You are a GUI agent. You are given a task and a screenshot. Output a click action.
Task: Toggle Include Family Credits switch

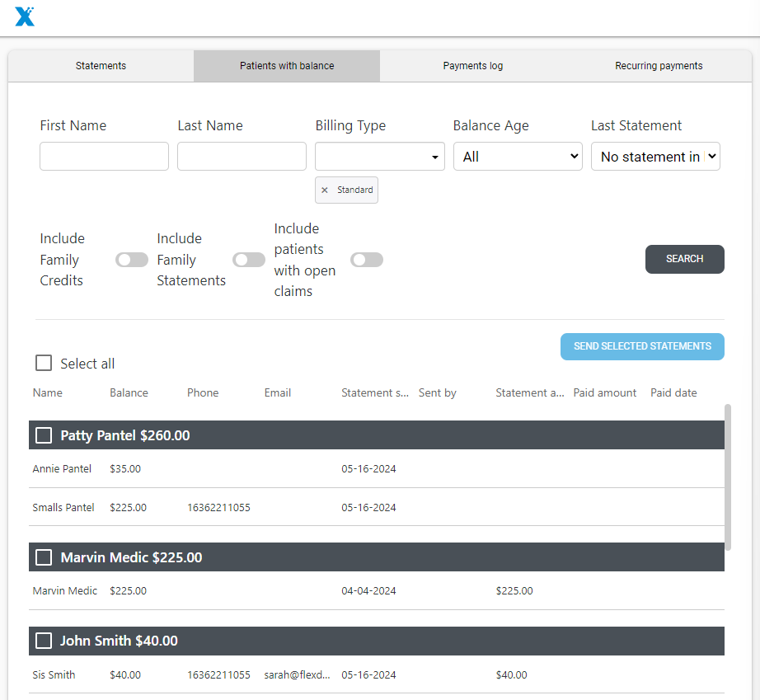click(x=132, y=260)
